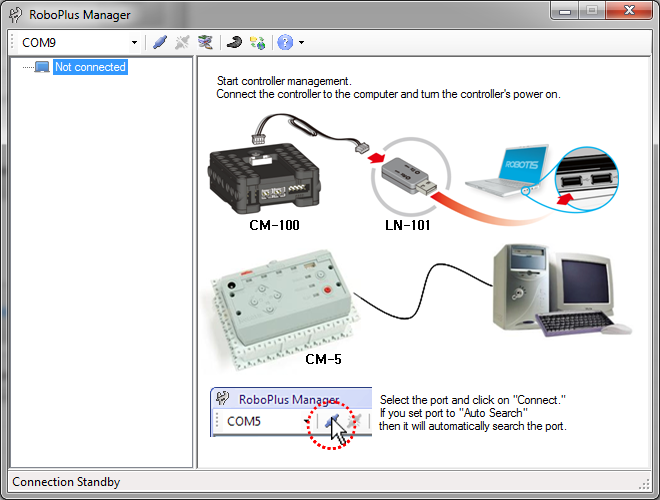Click the third toolbar icon after Disconnect
The image size is (660, 500).
click(205, 43)
